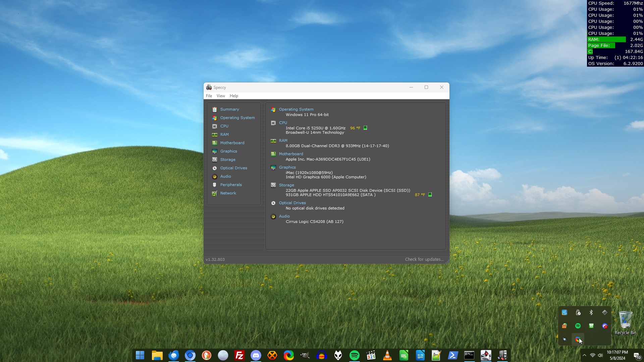Open the Operating System heading link in summary
Viewport: 644px width, 362px height.
[x=296, y=109]
